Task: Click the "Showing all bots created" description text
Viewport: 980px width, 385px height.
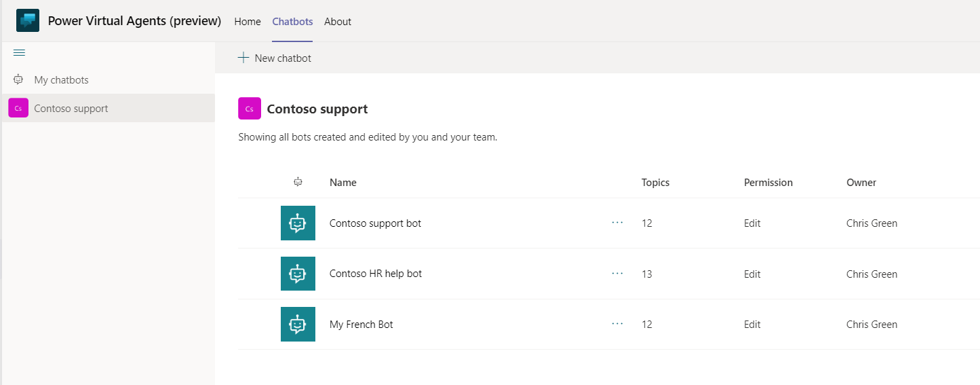Action: 368,137
